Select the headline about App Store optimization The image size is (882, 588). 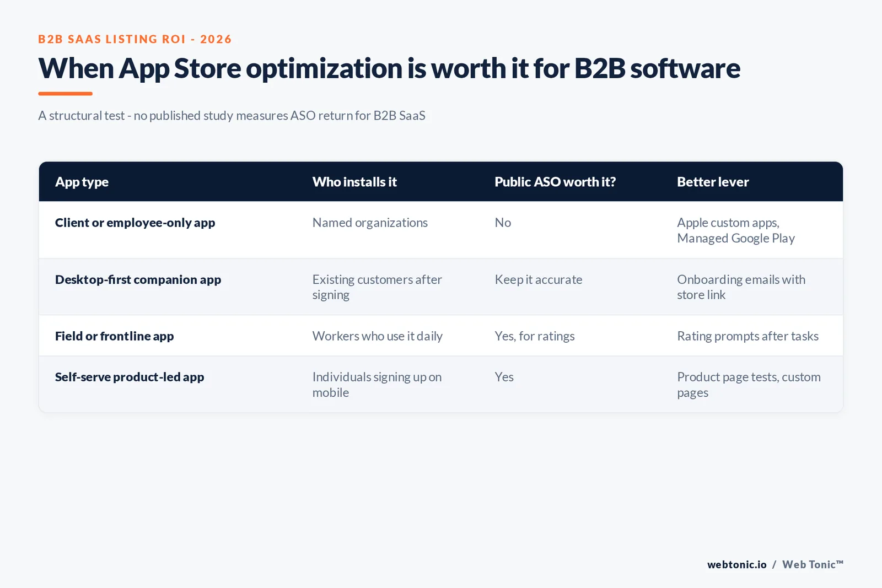coord(389,68)
